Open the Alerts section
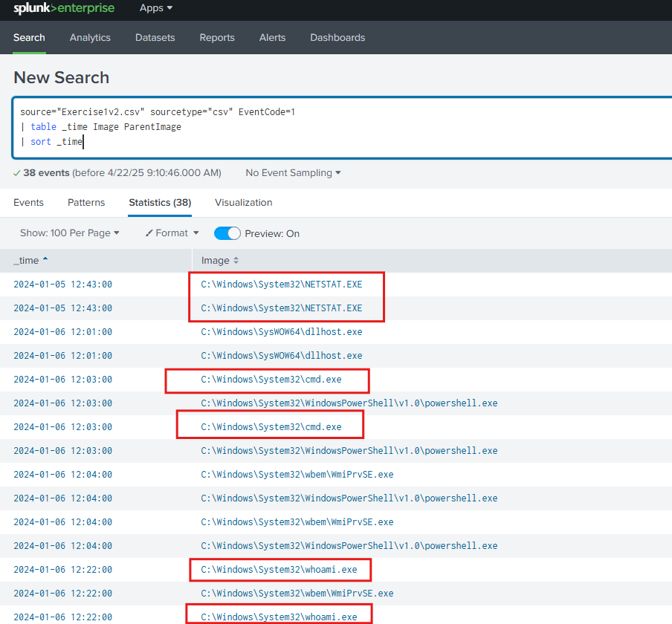Viewport: 672px width, 624px height. (x=272, y=38)
